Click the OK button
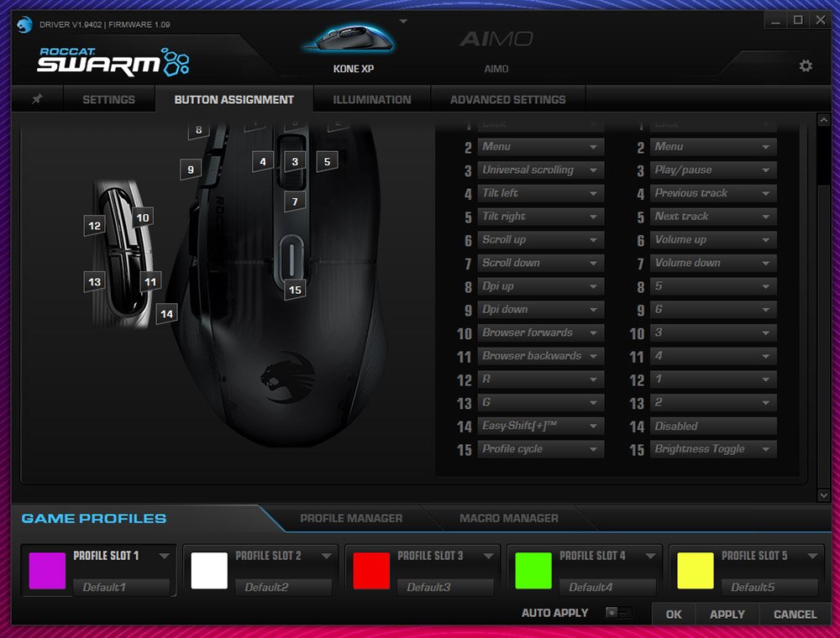 [674, 614]
